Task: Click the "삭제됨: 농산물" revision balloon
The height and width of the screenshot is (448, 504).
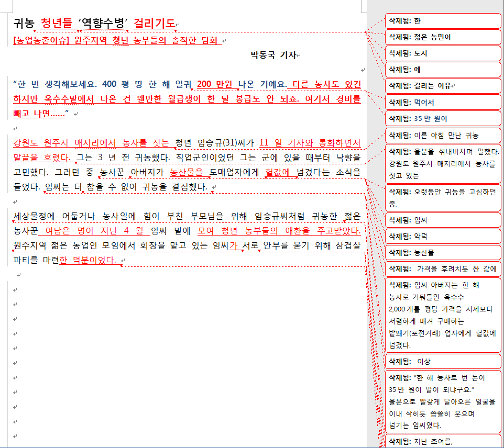Action: (x=443, y=252)
